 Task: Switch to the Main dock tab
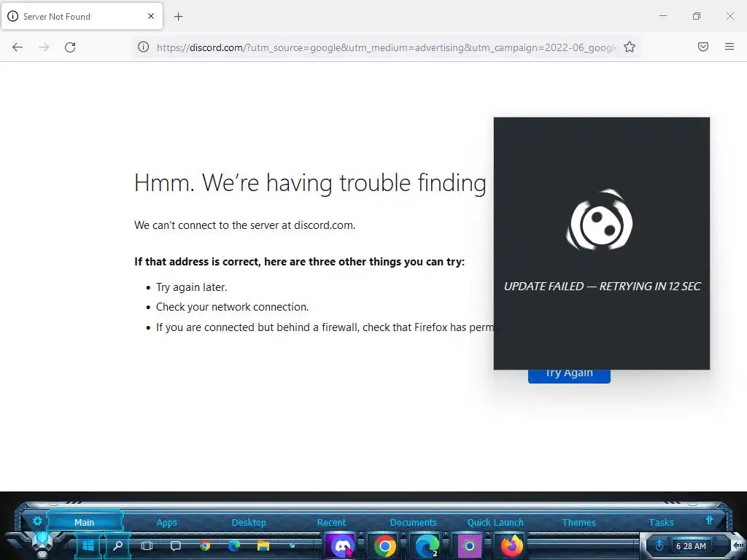[85, 522]
